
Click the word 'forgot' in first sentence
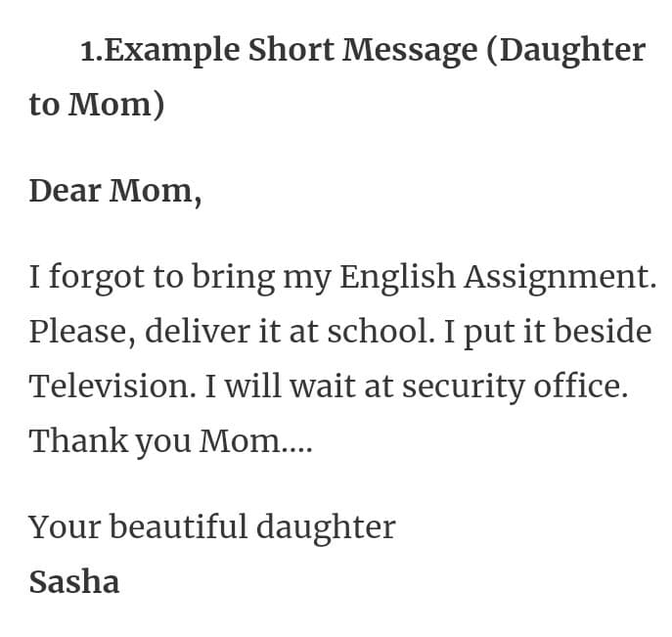coord(97,278)
